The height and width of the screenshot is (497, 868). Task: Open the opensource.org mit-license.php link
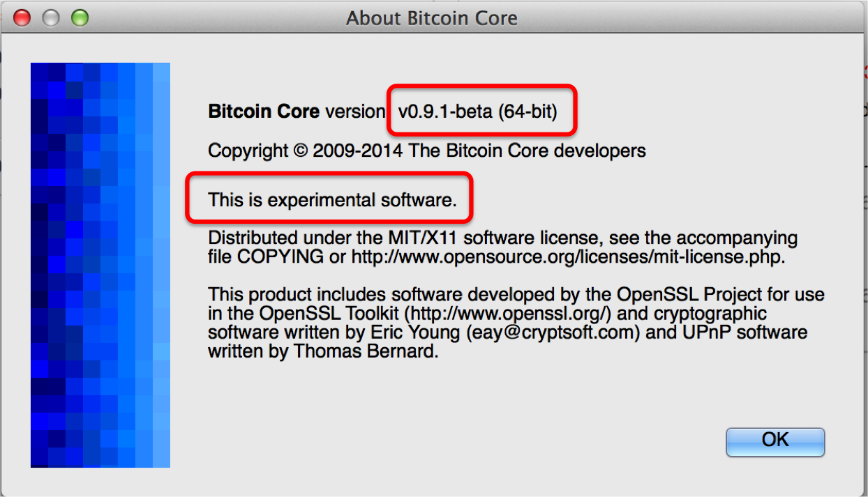pos(568,257)
